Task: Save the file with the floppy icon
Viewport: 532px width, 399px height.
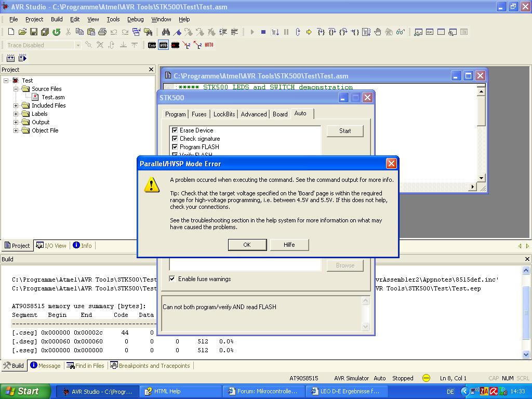Action: click(34, 32)
